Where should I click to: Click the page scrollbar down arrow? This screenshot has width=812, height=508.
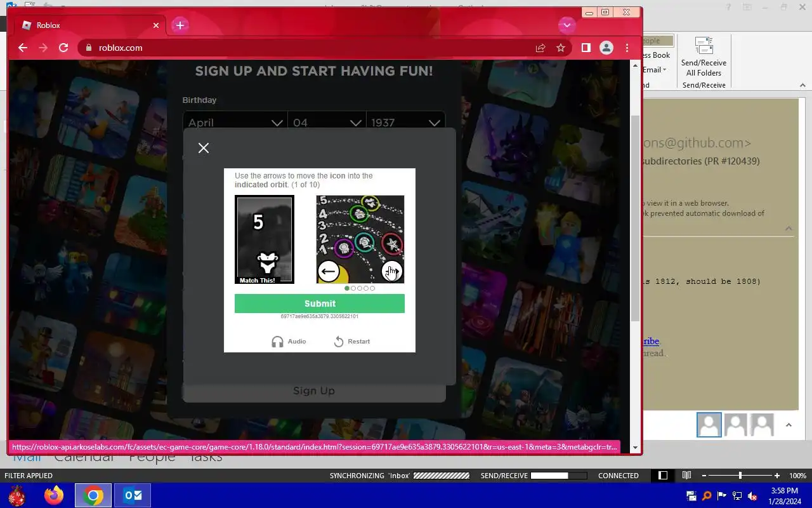(x=636, y=448)
